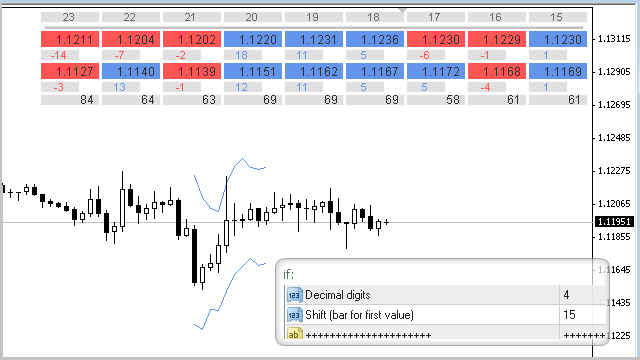Viewport: 640px width, 360px height.
Task: Click the blue cell 1.1169
Action: tap(558, 71)
